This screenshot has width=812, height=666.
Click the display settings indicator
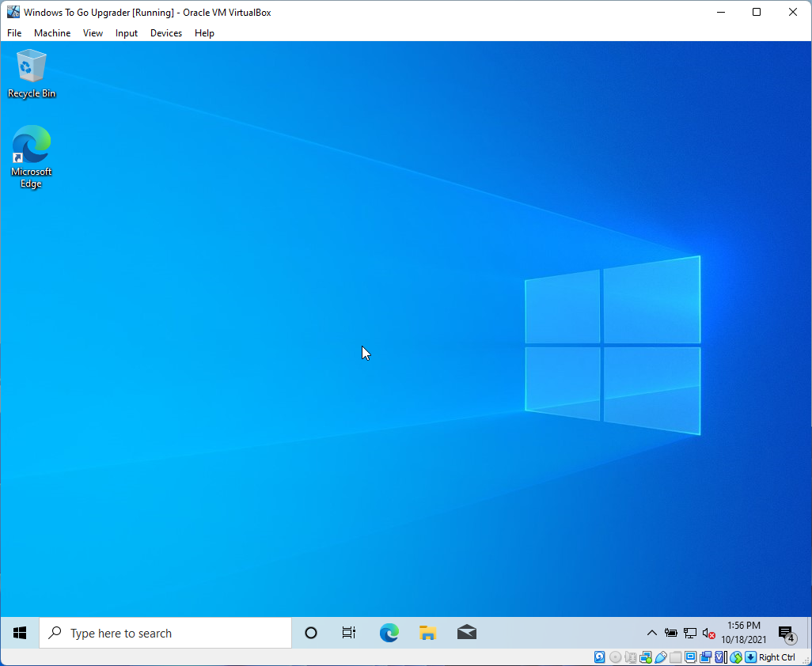[690, 657]
